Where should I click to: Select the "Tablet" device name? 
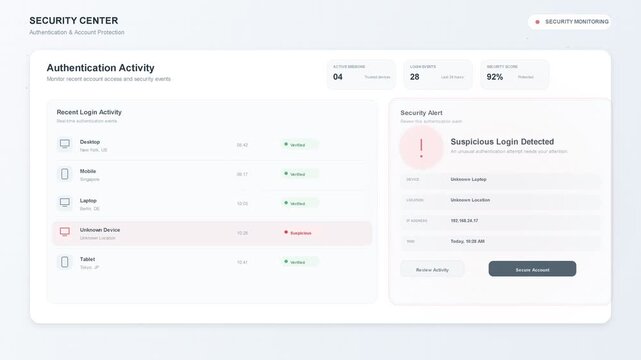tap(87, 259)
